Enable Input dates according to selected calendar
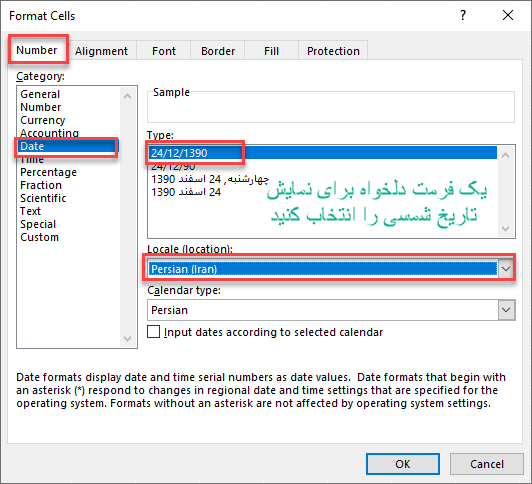The image size is (532, 484). click(153, 332)
